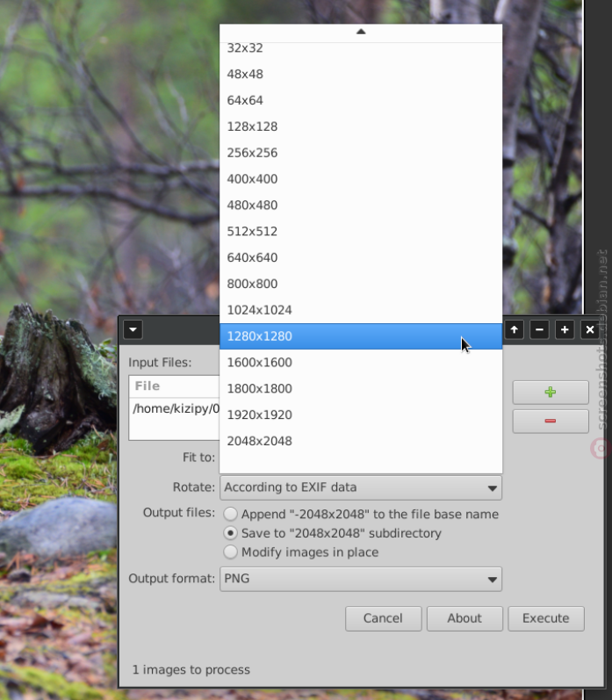
Task: Select the /home/kizipy input file row
Action: pyautogui.click(x=175, y=409)
